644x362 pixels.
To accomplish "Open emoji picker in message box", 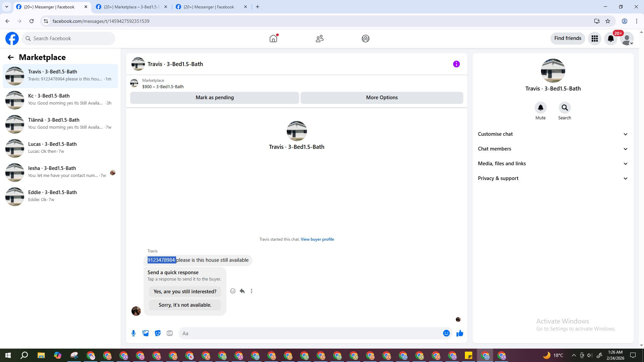I will click(446, 333).
